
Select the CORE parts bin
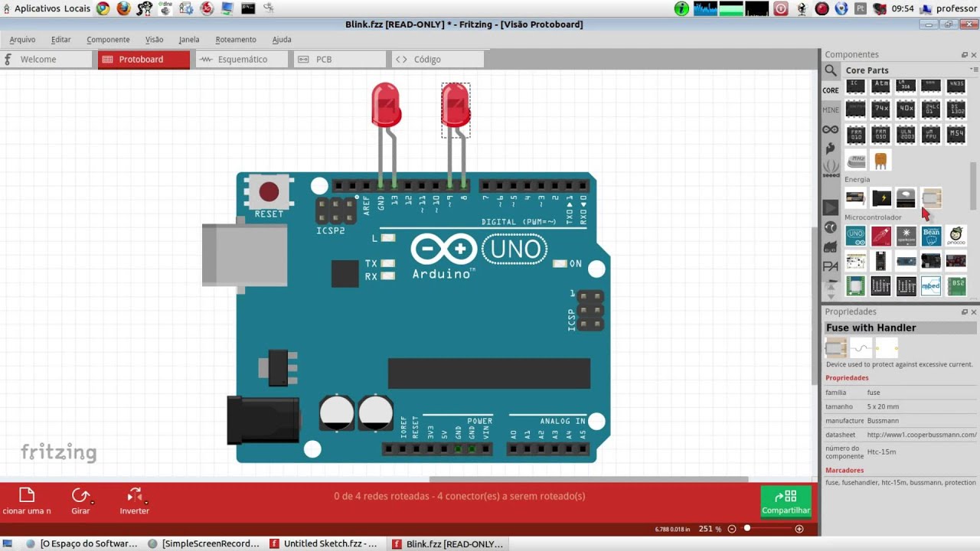[x=831, y=90]
